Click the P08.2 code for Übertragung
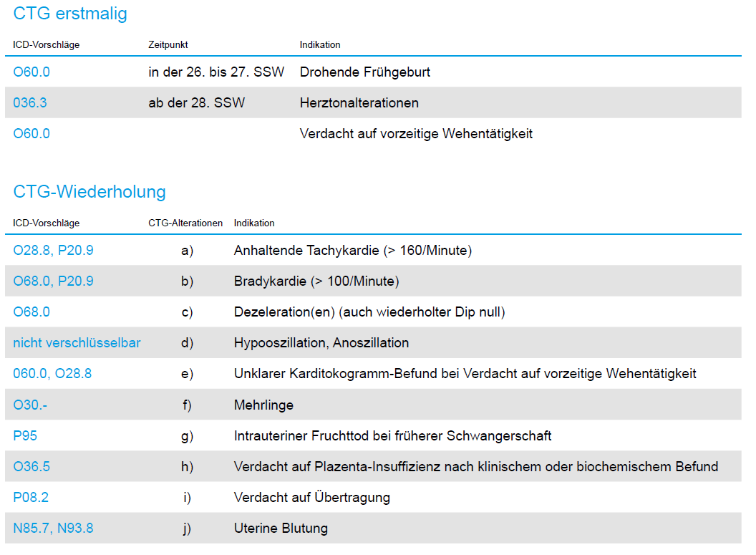This screenshot has width=756, height=555. tap(31, 498)
